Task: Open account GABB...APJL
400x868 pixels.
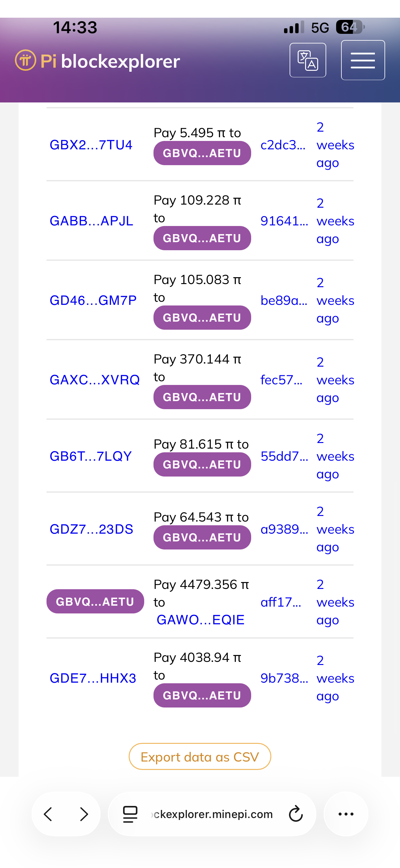Action: pyautogui.click(x=91, y=221)
